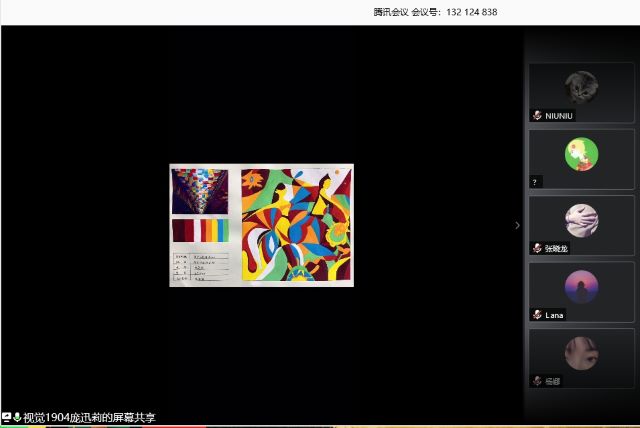Click the "Lana" name label
Image resolution: width=640 pixels, height=428 pixels.
(554, 315)
